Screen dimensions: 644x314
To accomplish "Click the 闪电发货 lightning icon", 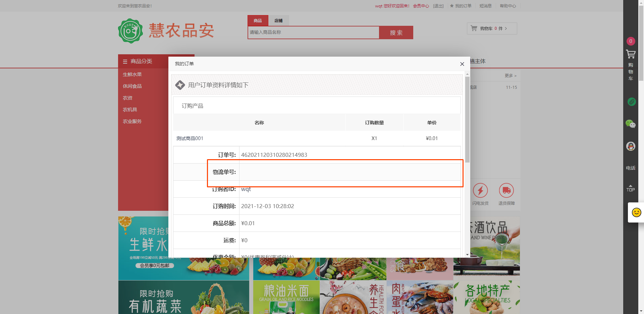I will [x=480, y=191].
